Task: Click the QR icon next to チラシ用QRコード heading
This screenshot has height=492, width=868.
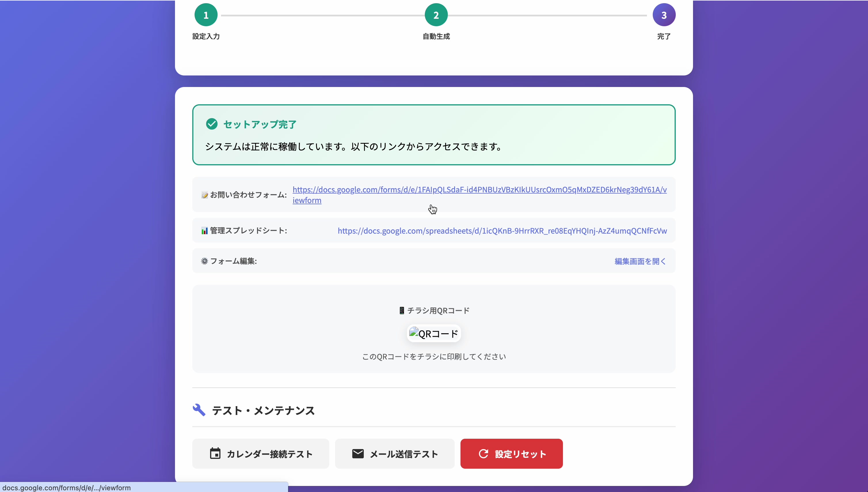Action: click(401, 310)
